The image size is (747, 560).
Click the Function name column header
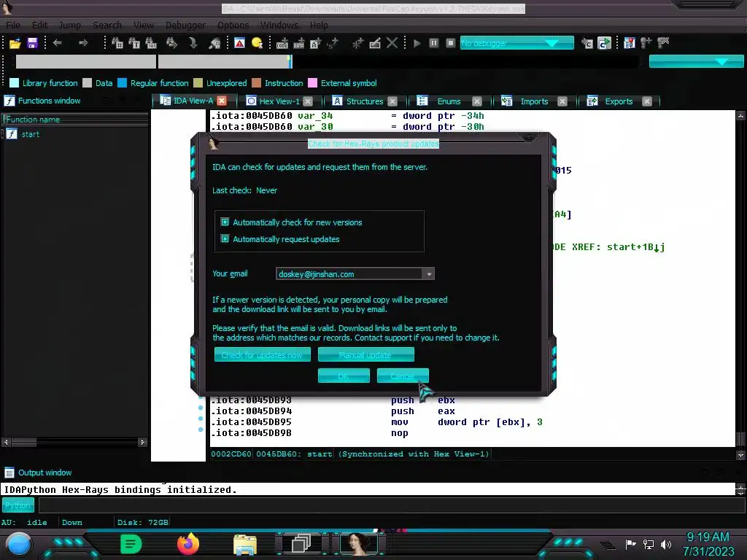pyautogui.click(x=75, y=120)
